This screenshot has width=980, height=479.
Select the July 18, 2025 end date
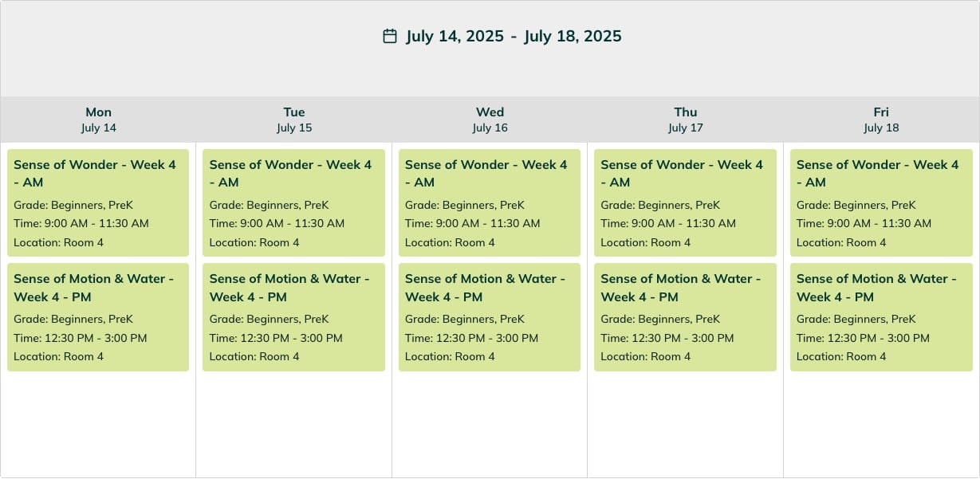(x=573, y=36)
